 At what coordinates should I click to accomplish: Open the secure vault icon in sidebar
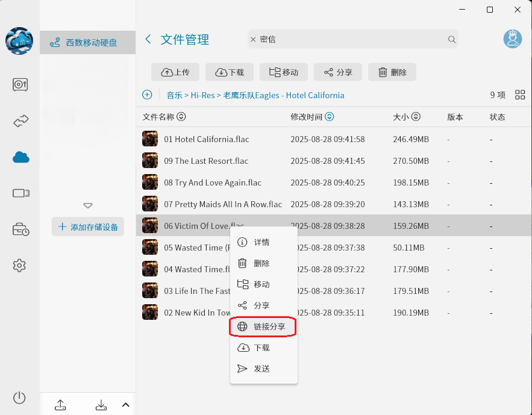tap(20, 85)
